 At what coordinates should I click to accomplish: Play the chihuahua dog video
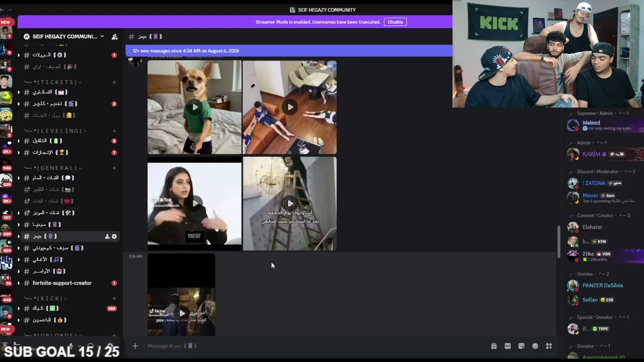195,107
